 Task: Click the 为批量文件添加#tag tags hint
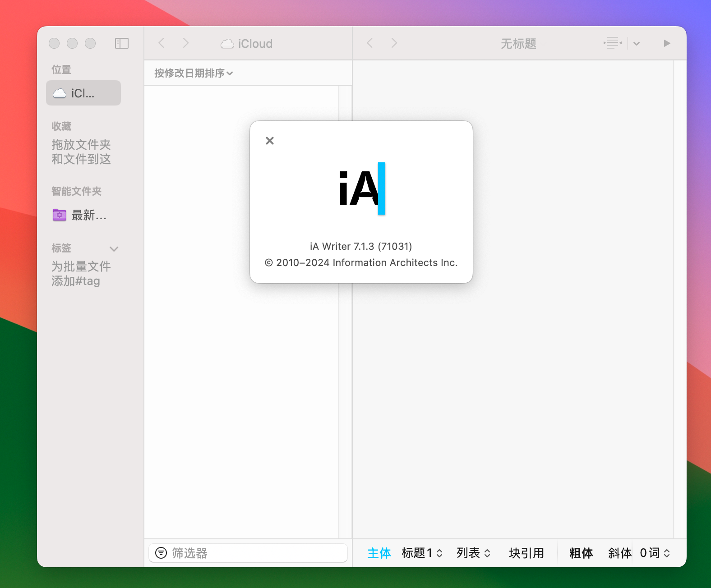coord(81,274)
